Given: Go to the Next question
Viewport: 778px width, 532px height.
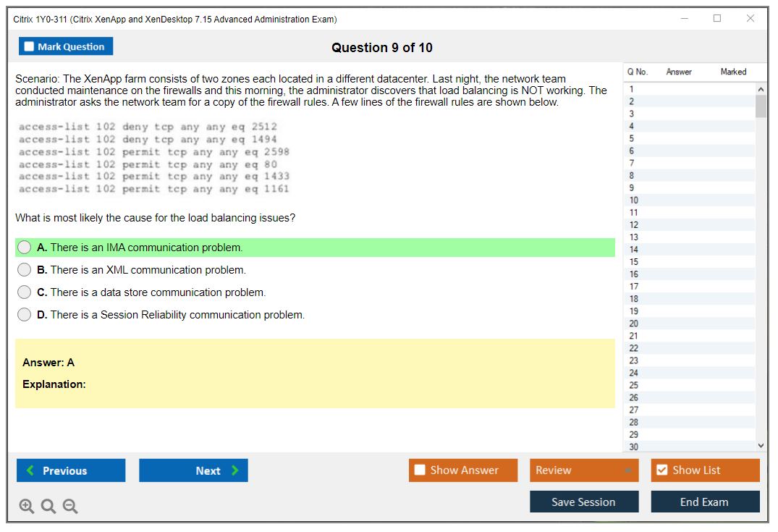Looking at the screenshot, I should (193, 470).
